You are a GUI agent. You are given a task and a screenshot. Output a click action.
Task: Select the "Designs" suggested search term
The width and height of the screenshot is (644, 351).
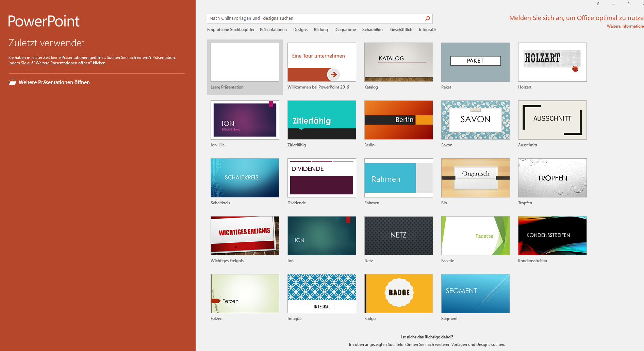pos(300,30)
